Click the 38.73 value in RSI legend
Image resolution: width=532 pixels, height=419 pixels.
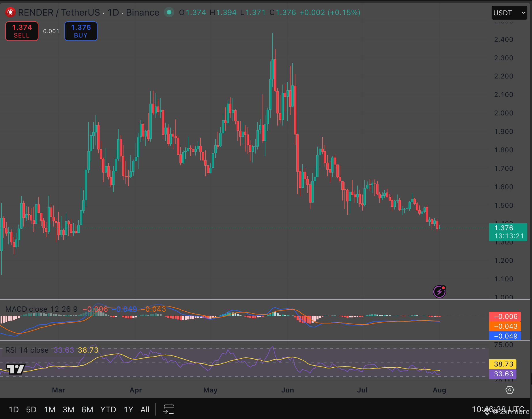pyautogui.click(x=88, y=350)
